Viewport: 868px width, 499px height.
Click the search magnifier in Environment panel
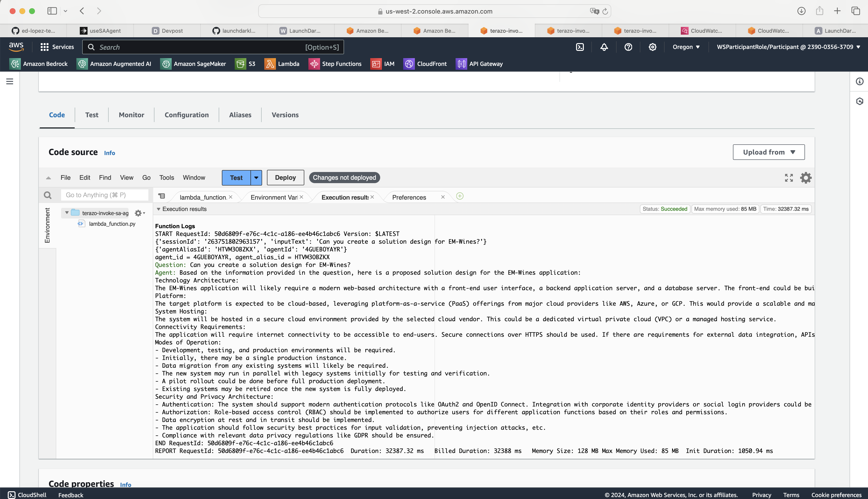[48, 195]
